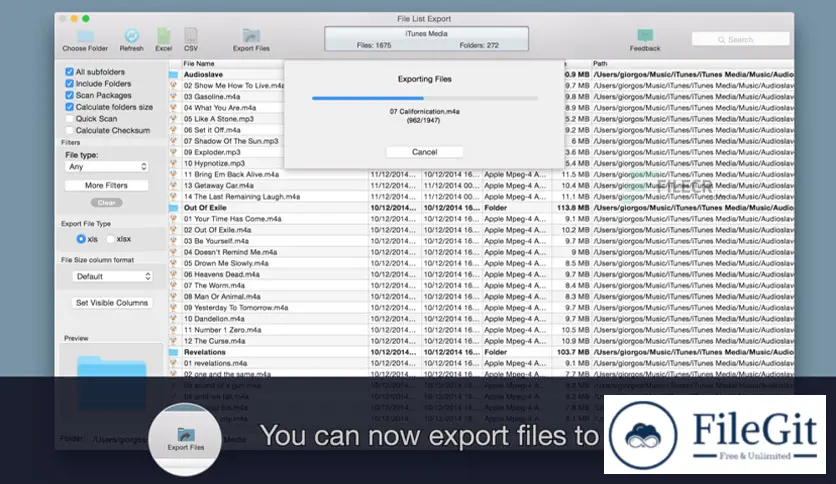Click the Out Of Exile folder icon
This screenshot has height=484, width=836.
174,208
